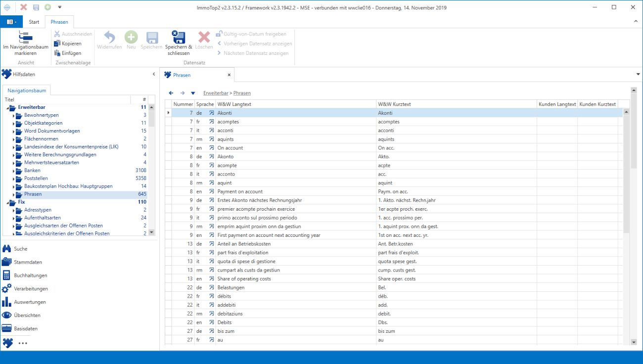This screenshot has width=643, height=364.
Task: Click the Im Navigationsbaum markieren icon
Action: point(25,37)
